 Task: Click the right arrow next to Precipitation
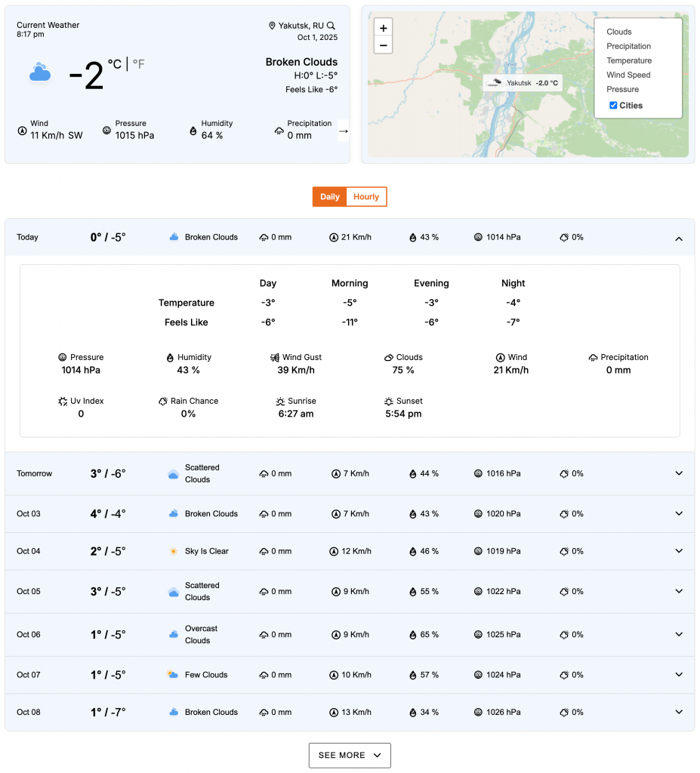343,131
